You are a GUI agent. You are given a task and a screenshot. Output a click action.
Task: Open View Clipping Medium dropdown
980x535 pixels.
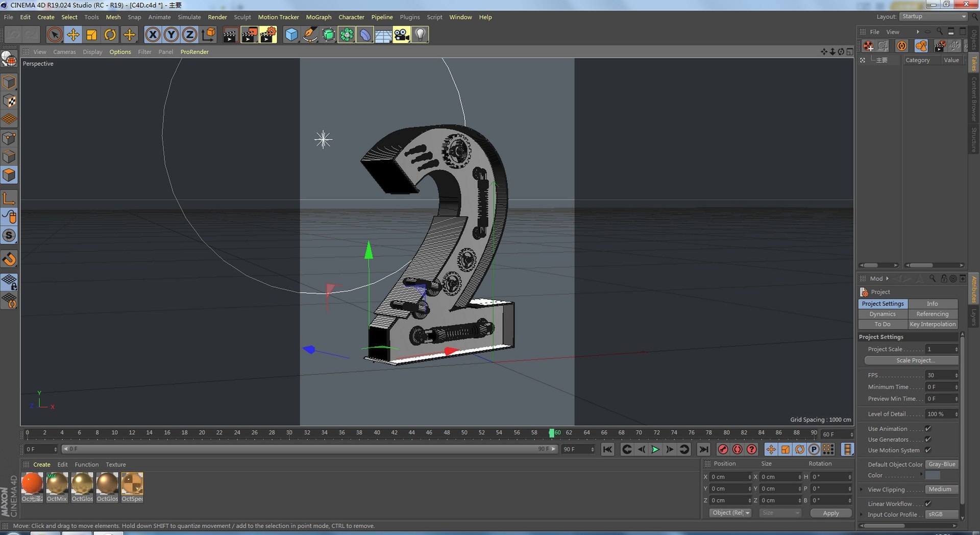tap(942, 489)
